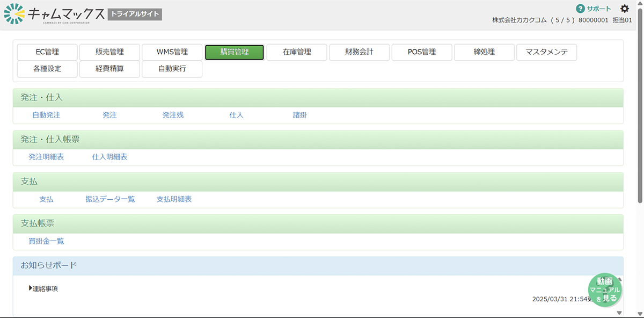Go to the 在庫管理 tab
644x318 pixels.
[x=297, y=52]
